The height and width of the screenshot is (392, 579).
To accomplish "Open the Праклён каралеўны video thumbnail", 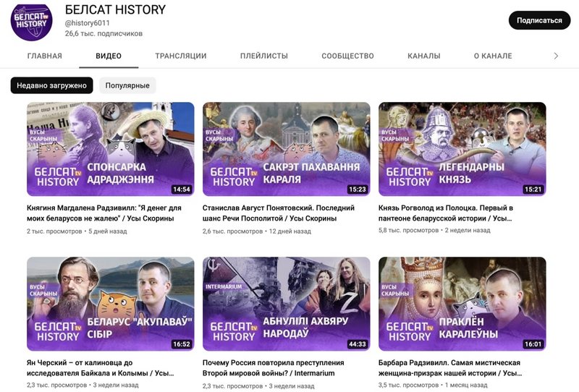I will tap(462, 304).
